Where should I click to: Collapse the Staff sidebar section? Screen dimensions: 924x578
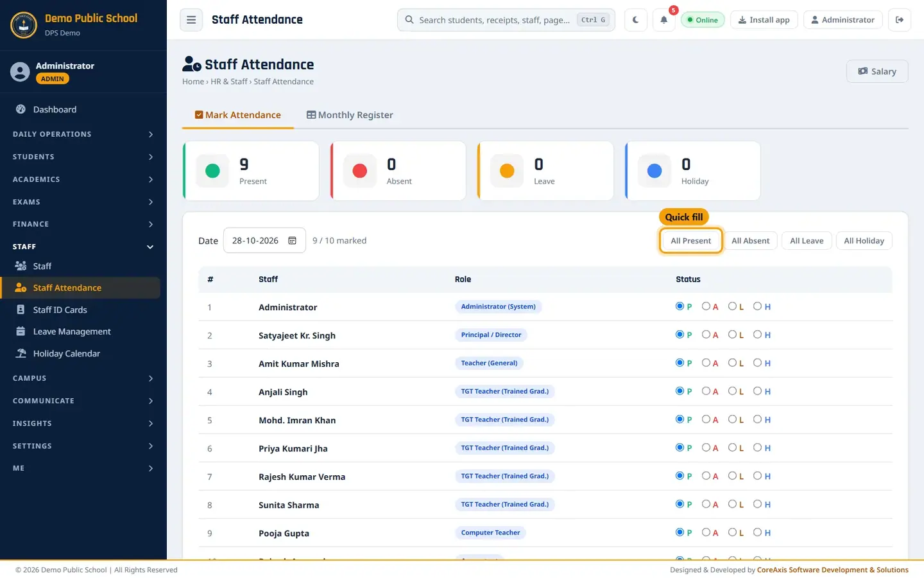[x=83, y=247]
